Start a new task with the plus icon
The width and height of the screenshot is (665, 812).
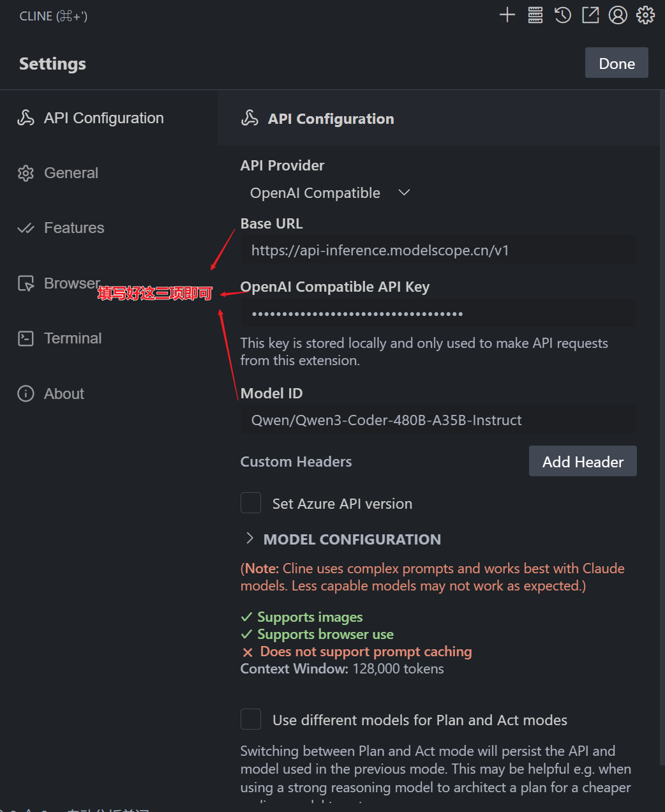click(507, 15)
